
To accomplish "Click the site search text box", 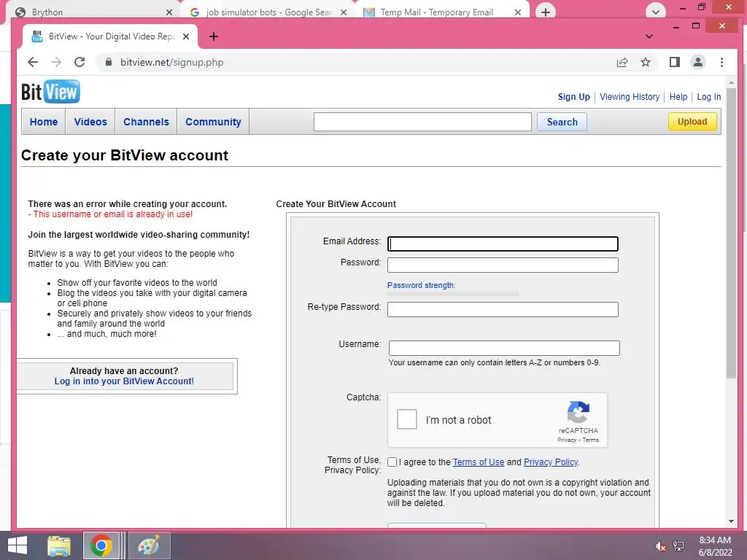I will coord(422,122).
